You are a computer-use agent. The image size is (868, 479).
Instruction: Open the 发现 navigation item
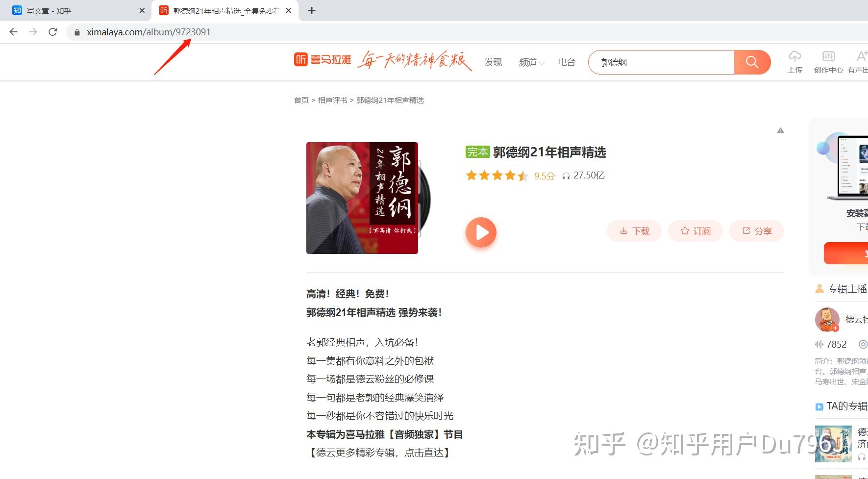pos(493,62)
